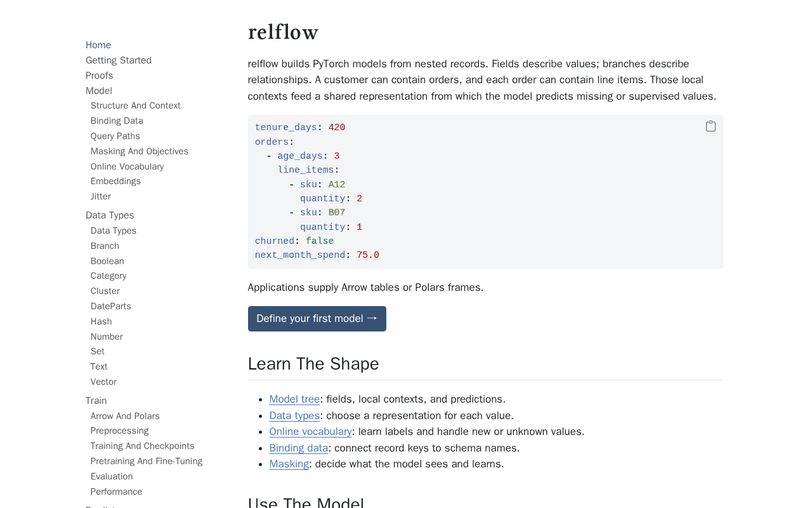This screenshot has height=508, width=812.
Task: Open the Branch data type page
Action: pyautogui.click(x=105, y=246)
